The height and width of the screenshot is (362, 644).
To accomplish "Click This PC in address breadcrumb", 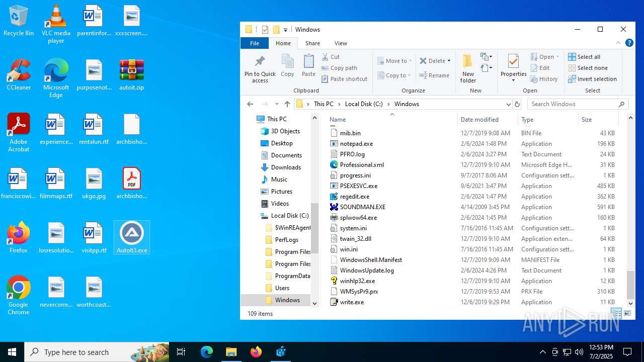I will pyautogui.click(x=324, y=104).
